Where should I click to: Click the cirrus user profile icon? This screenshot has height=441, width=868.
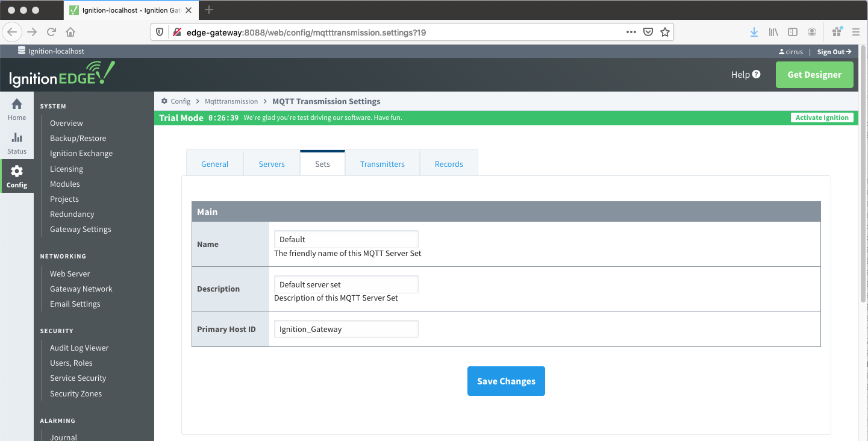(782, 52)
